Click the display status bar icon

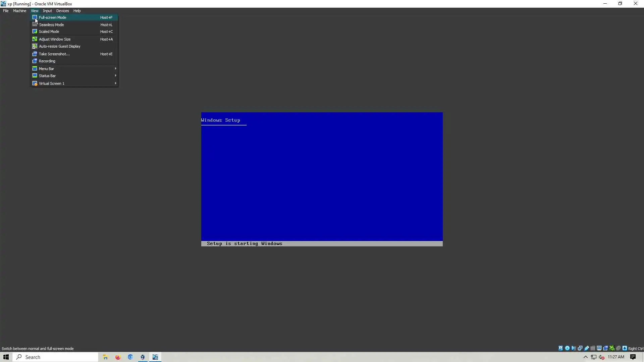point(599,348)
